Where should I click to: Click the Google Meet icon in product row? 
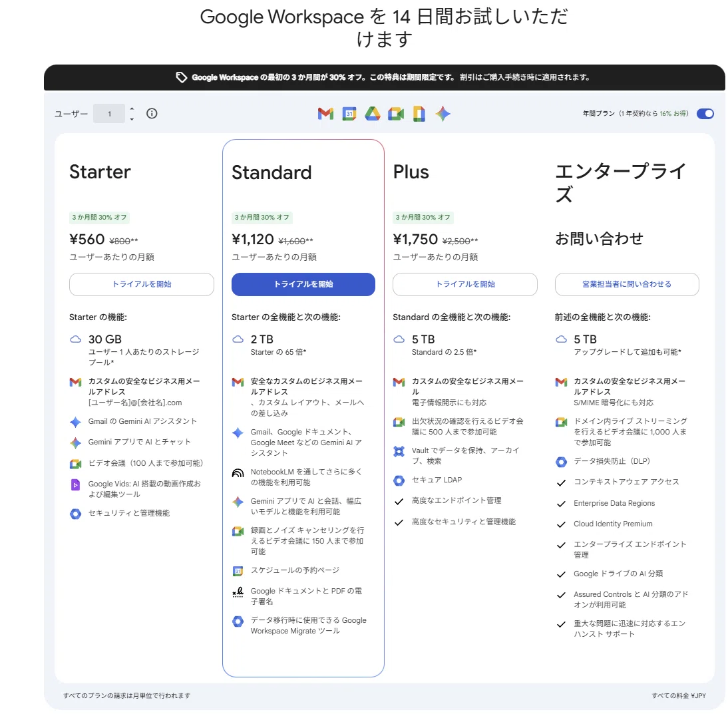(395, 114)
